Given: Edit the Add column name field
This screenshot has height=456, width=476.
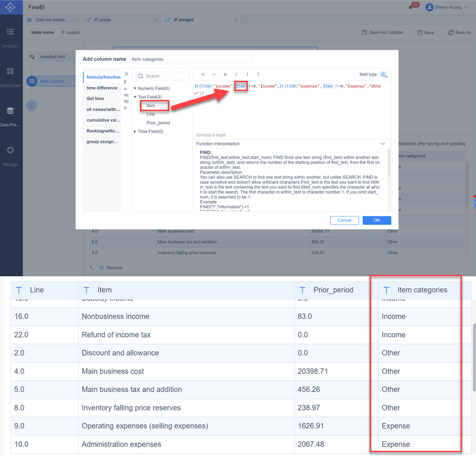Looking at the screenshot, I should pos(191,59).
